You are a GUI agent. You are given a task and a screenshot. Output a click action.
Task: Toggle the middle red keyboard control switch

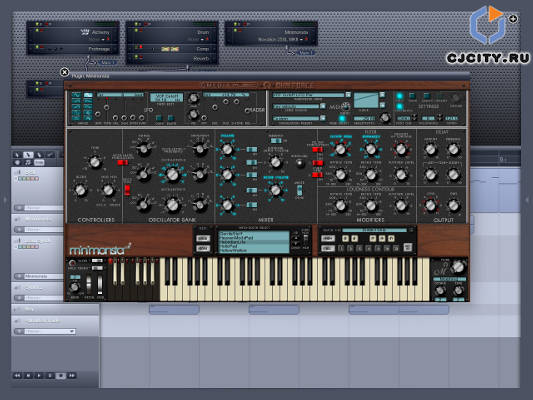[317, 163]
